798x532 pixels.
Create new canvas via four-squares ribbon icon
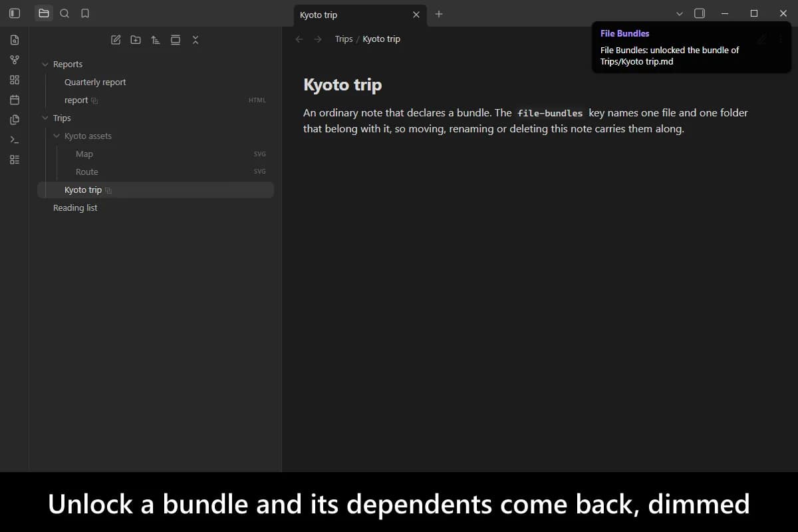coord(15,80)
